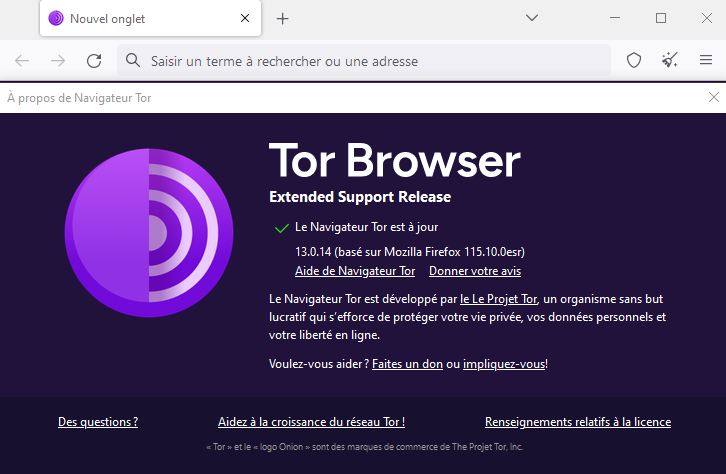Open the hamburger application menu
This screenshot has height=474, width=726.
[705, 61]
